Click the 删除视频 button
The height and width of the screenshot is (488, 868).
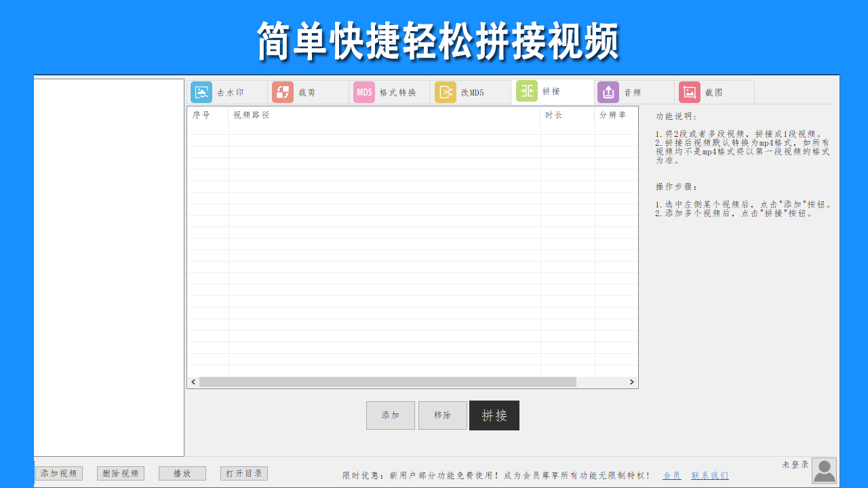(120, 473)
